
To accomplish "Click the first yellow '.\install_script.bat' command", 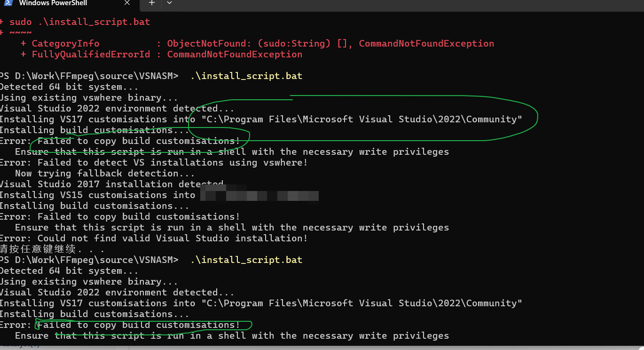I will point(246,76).
